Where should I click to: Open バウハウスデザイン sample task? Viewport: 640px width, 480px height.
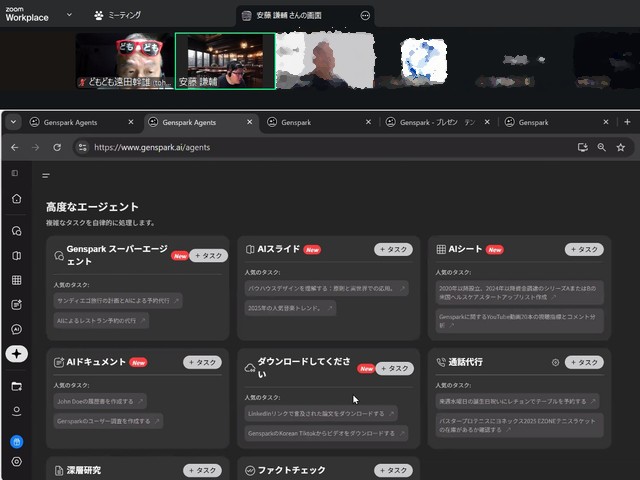[327, 288]
